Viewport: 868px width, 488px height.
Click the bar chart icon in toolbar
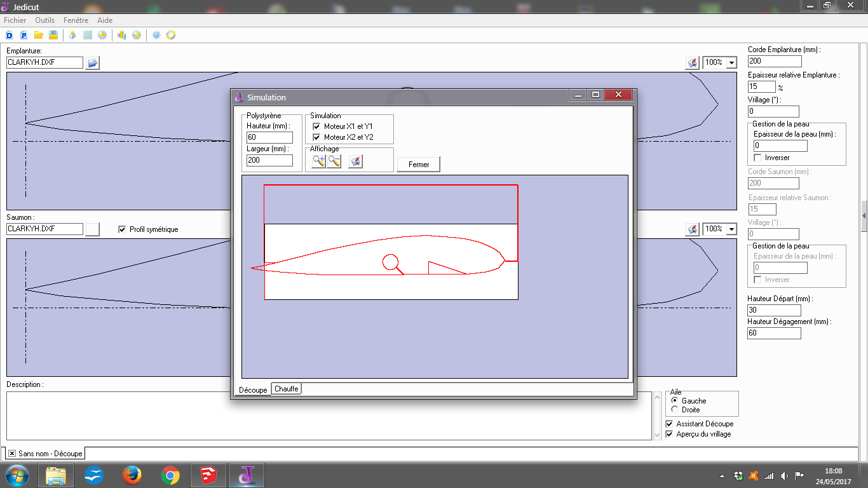(121, 35)
